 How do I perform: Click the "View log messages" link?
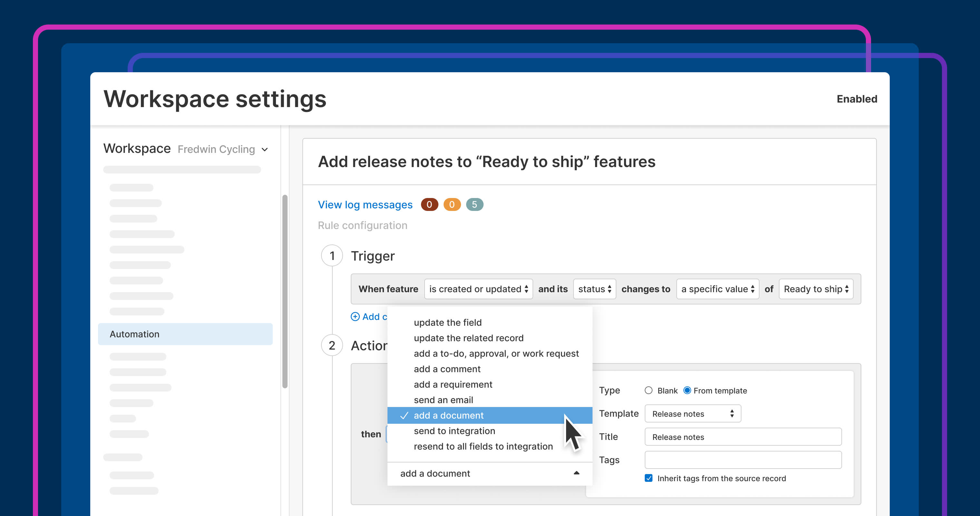(x=365, y=204)
